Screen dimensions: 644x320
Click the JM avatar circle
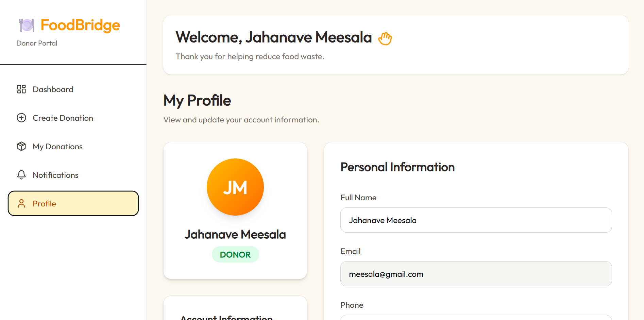click(x=235, y=187)
